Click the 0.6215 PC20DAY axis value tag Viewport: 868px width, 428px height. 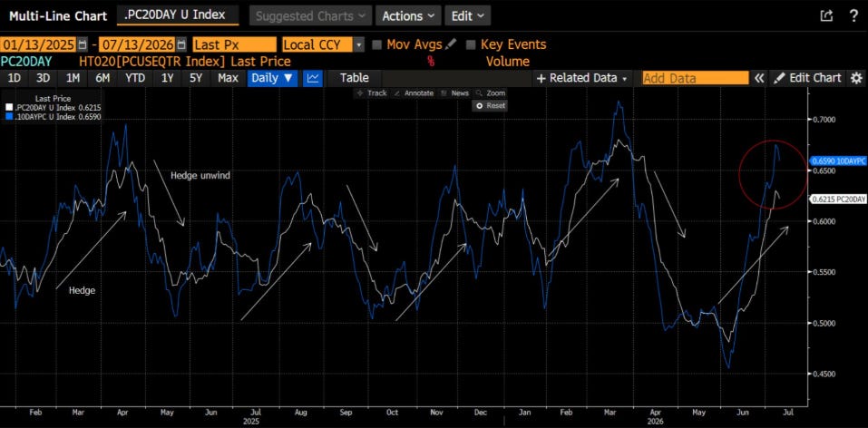coord(838,199)
